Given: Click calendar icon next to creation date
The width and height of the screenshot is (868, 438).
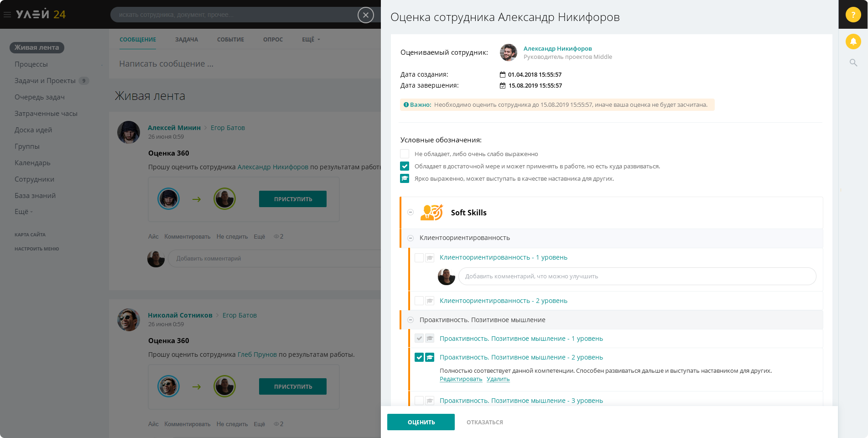Looking at the screenshot, I should point(503,75).
